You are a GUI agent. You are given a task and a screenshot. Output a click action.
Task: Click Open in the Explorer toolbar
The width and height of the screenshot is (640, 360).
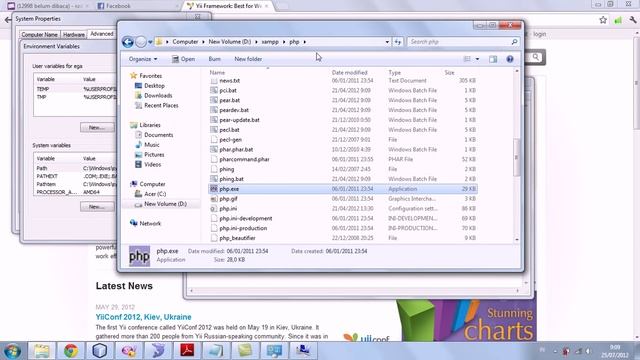[x=183, y=59]
